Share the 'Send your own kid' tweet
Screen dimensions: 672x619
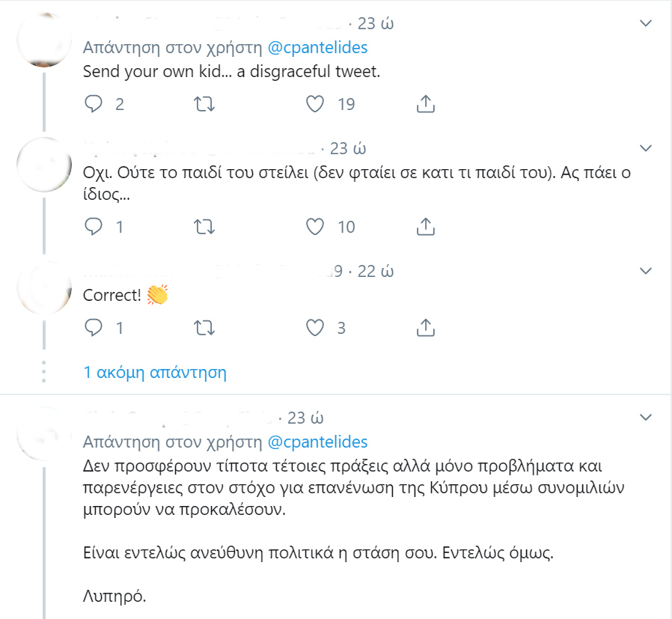tap(426, 104)
